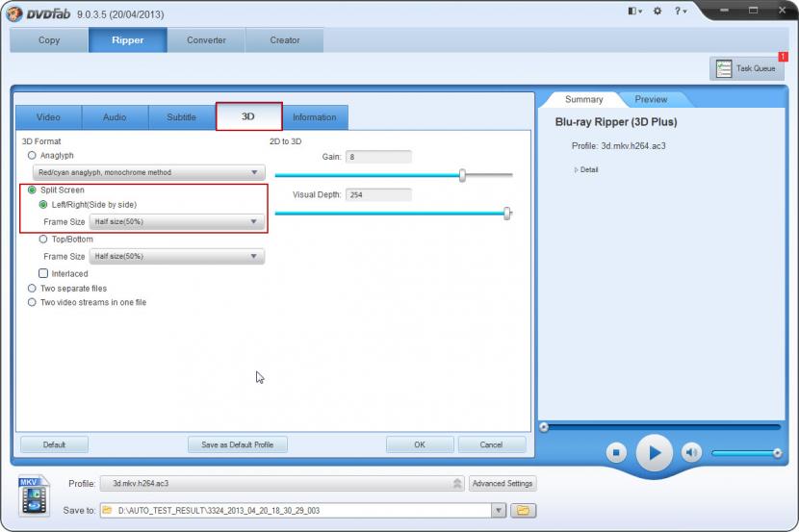The width and height of the screenshot is (799, 532).
Task: Open the skin layout selector icon
Action: (634, 11)
